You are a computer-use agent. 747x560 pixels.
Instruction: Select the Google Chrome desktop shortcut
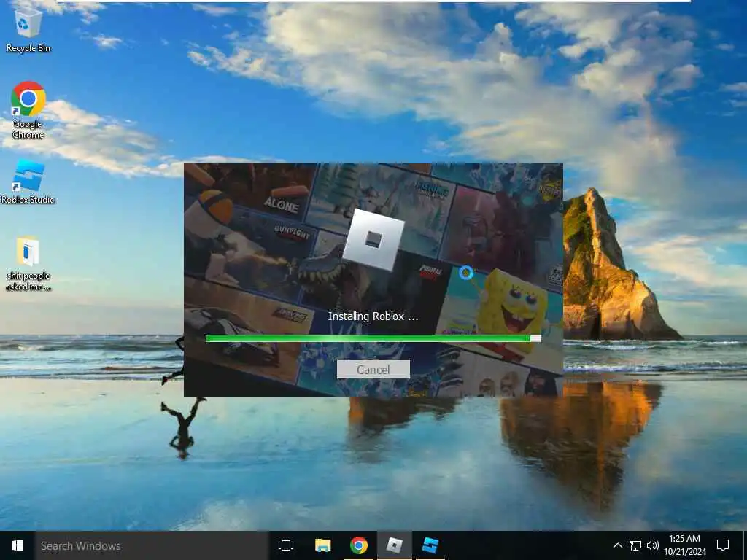click(x=28, y=111)
